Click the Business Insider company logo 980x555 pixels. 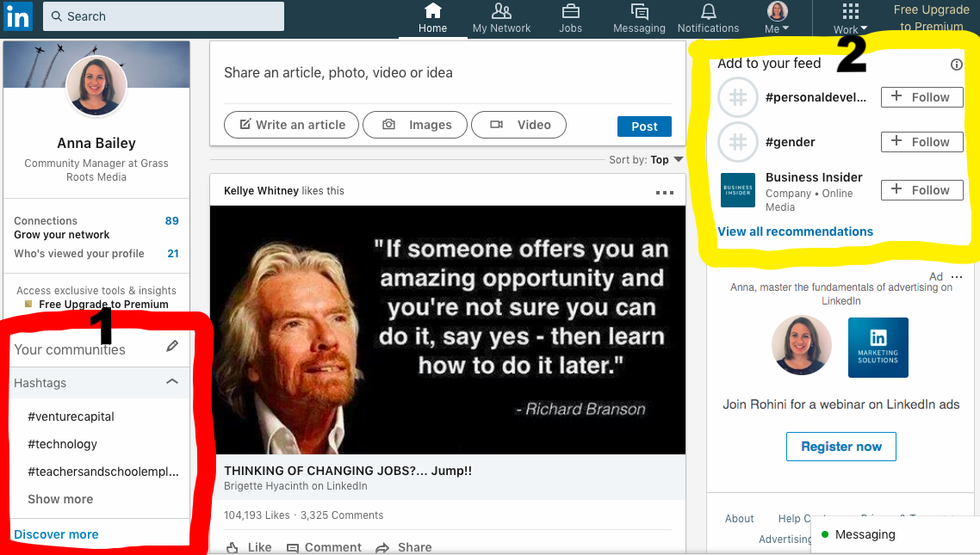[x=737, y=190]
